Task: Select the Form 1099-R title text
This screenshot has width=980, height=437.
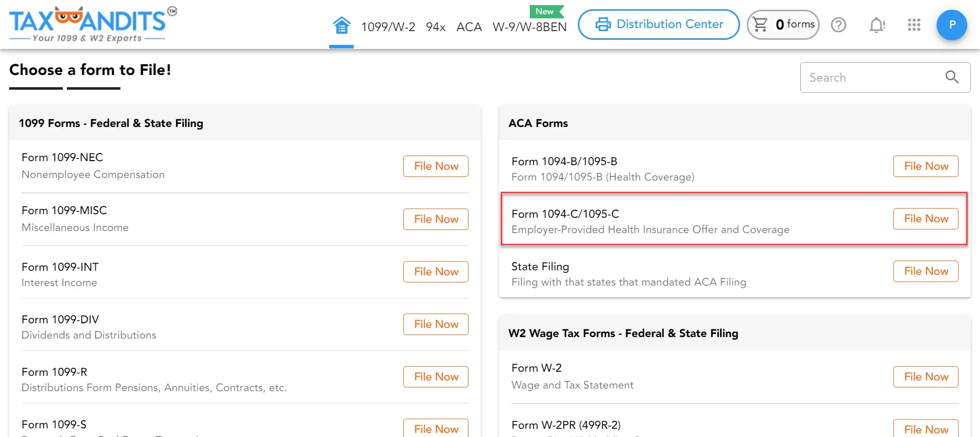Action: pos(55,372)
